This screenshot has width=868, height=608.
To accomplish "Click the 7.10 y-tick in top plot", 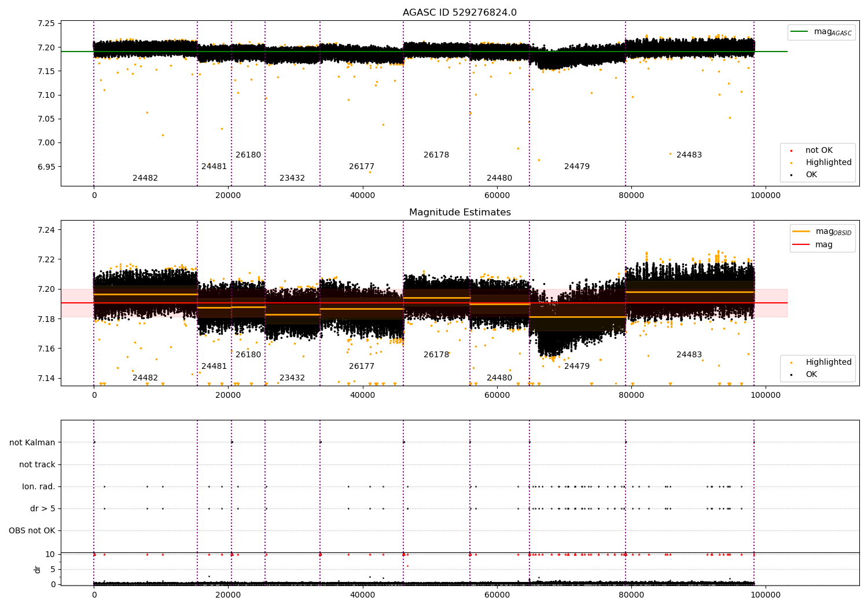I will [x=46, y=96].
